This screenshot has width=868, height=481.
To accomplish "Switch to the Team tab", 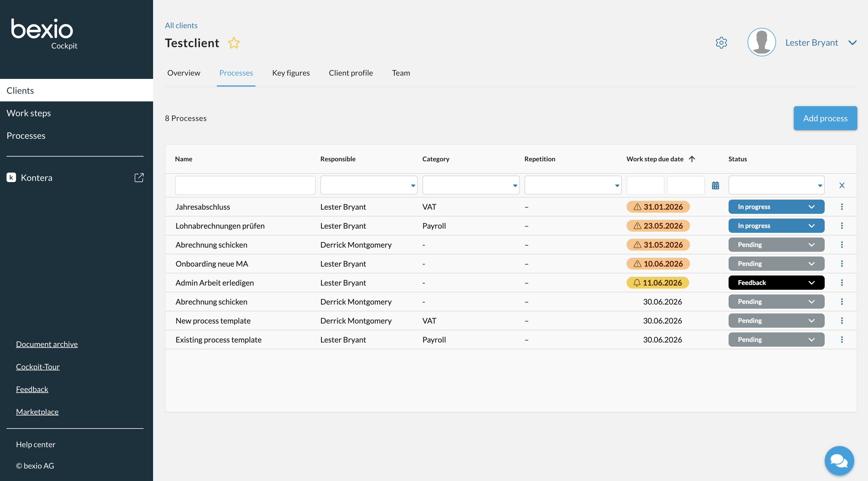I will (401, 73).
